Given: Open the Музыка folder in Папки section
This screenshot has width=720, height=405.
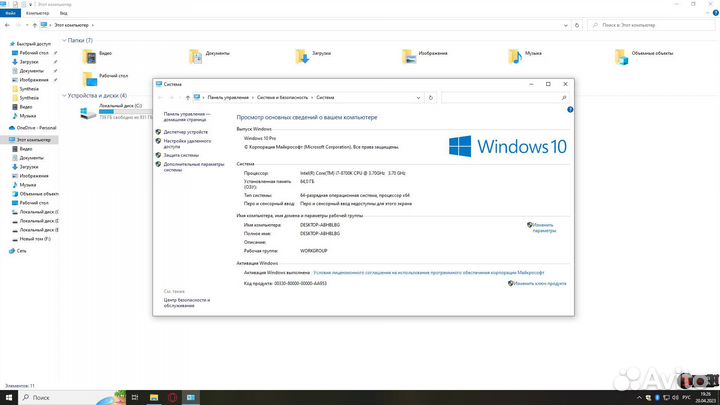Looking at the screenshot, I should click(x=525, y=56).
